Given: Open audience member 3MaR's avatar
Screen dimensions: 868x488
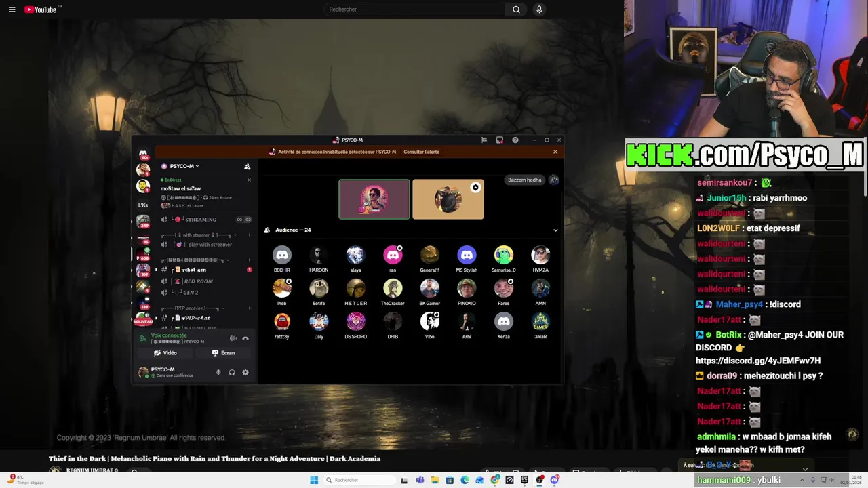Looking at the screenshot, I should pyautogui.click(x=540, y=321).
